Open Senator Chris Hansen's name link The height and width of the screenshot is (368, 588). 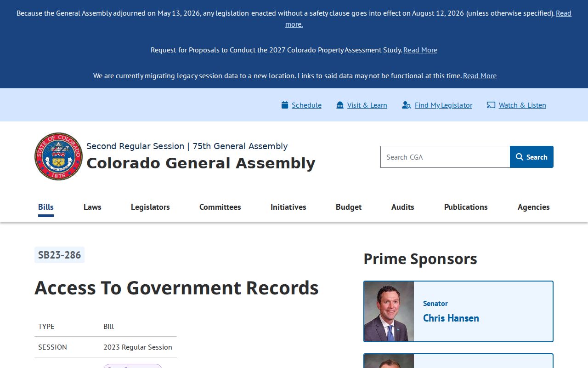tap(451, 318)
